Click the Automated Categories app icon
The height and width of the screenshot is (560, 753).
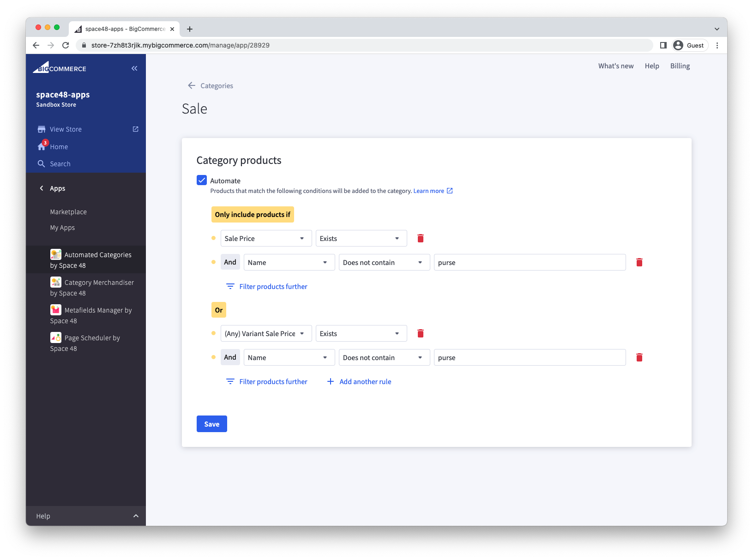click(56, 254)
